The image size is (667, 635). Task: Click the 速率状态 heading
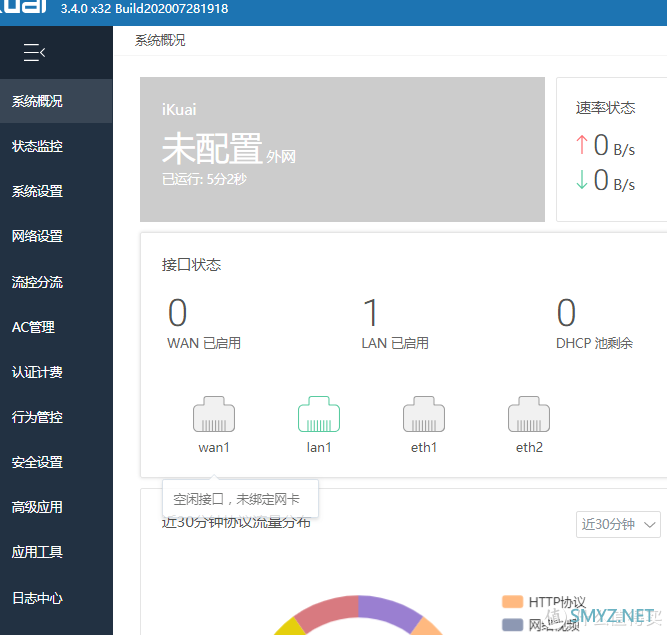[605, 108]
